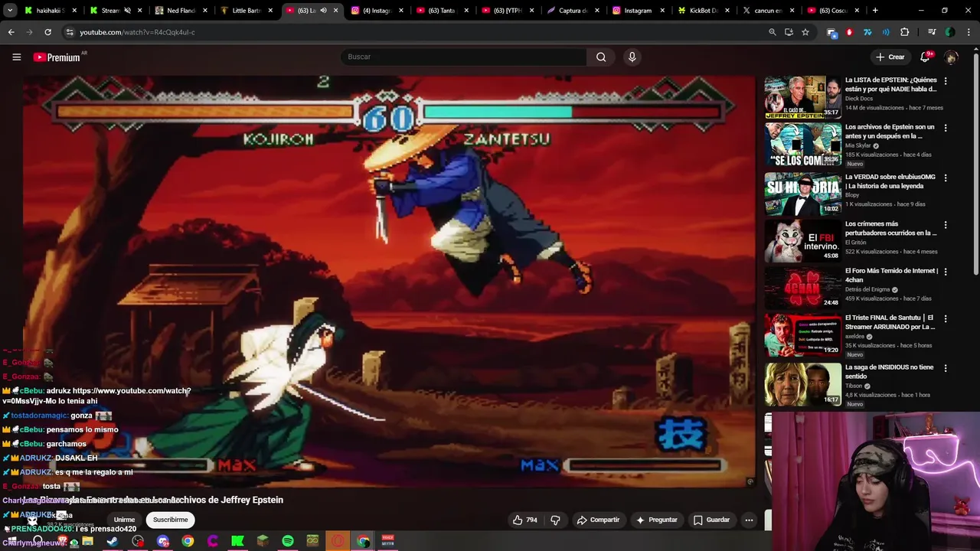
Task: Reload the YouTube page
Action: tap(47, 32)
